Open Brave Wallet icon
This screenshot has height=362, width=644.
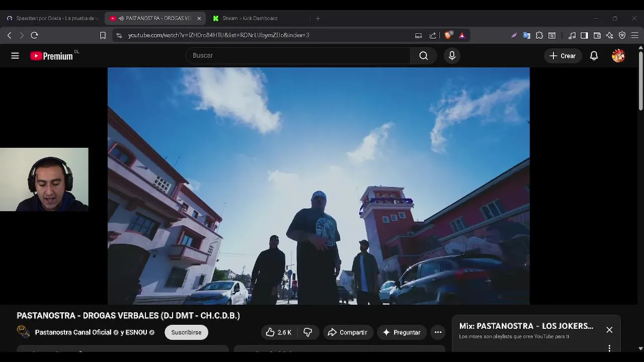(597, 35)
